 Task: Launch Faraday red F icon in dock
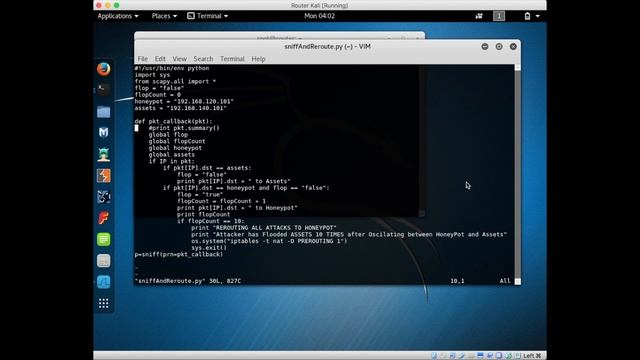(103, 218)
